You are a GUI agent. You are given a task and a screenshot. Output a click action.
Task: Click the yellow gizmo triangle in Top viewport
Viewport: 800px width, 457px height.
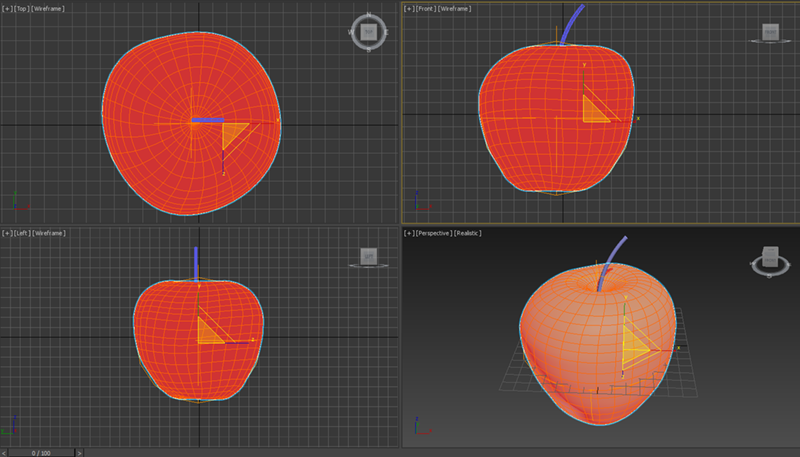[232, 133]
